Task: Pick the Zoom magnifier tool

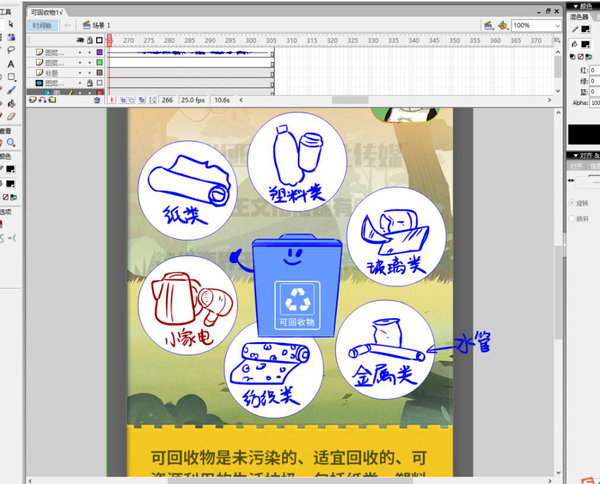Action: pos(11,142)
